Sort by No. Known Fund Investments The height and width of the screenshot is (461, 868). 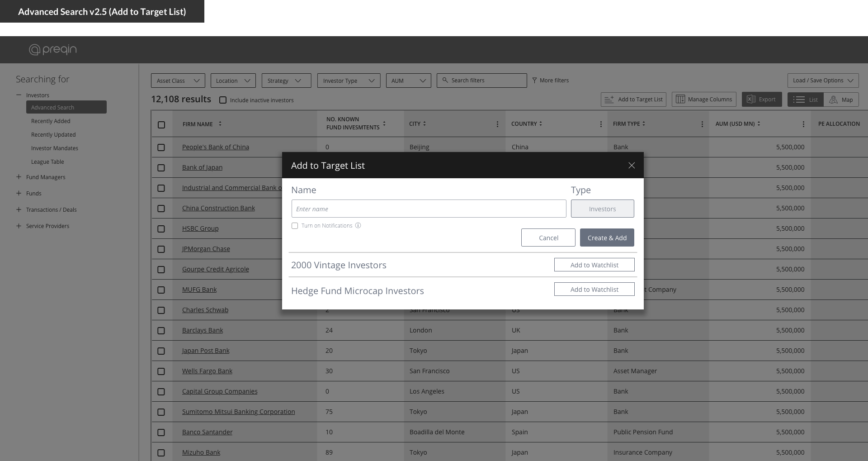coord(384,124)
